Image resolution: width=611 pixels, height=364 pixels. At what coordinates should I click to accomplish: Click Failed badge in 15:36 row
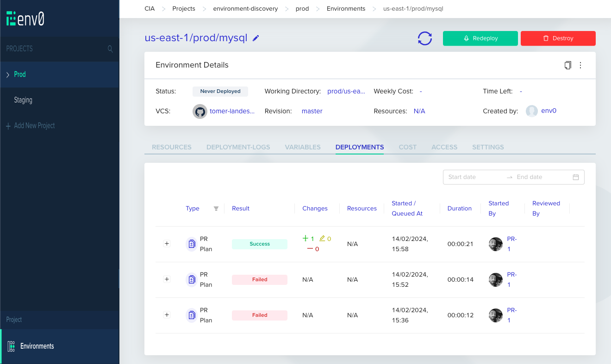(260, 315)
